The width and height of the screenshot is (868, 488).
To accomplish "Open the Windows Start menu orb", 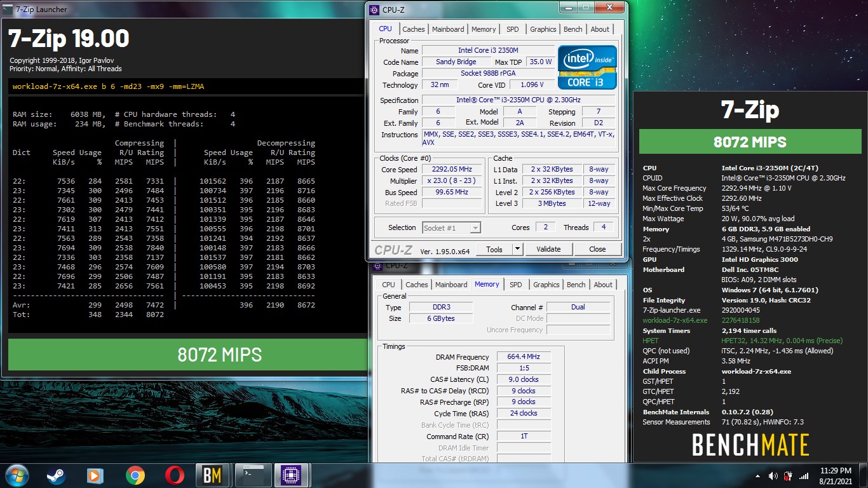I will (x=16, y=475).
